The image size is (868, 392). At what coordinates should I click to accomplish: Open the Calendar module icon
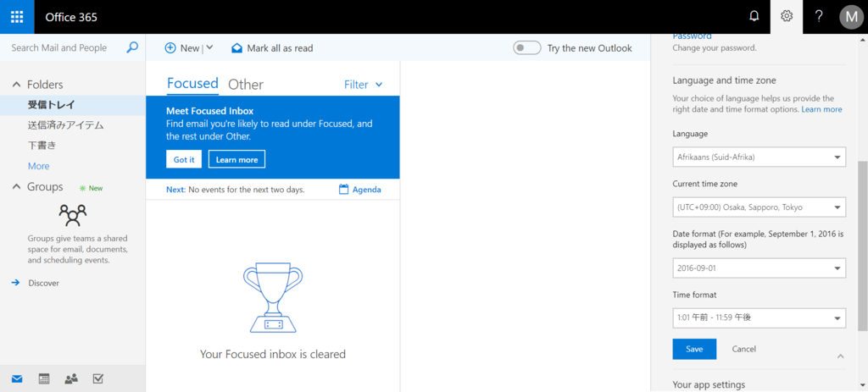44,378
